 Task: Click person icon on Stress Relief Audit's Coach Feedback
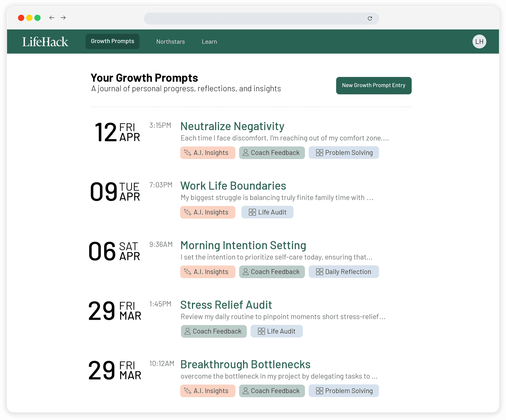pyautogui.click(x=188, y=331)
